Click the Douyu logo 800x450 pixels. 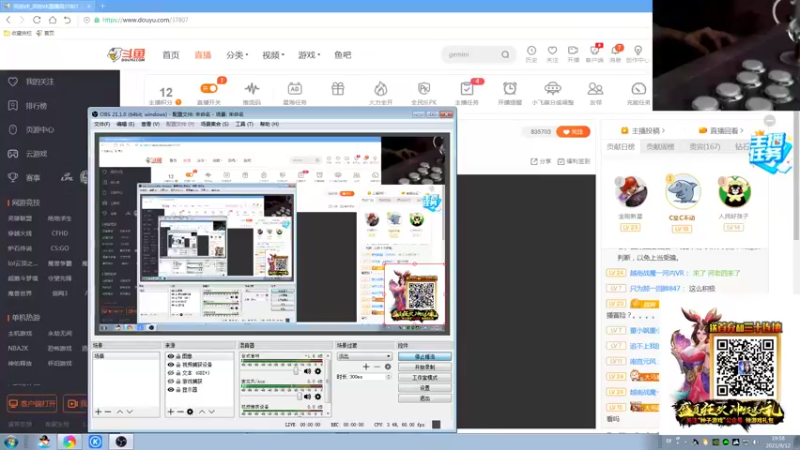point(127,54)
